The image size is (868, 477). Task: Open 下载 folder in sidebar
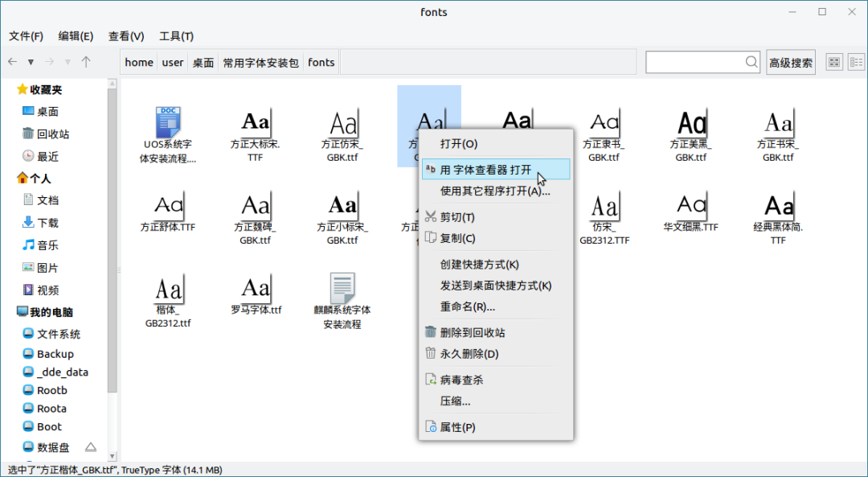coord(40,223)
